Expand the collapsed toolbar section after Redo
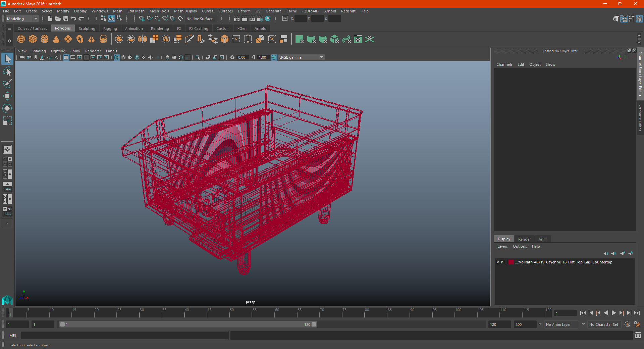Image resolution: width=644 pixels, height=349 pixels. coord(89,19)
